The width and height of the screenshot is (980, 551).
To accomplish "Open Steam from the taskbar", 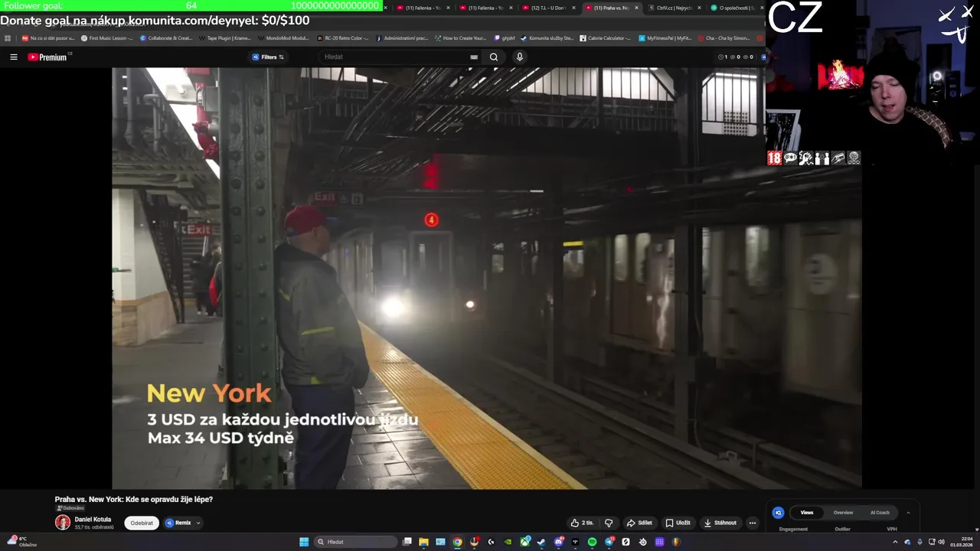I will [x=541, y=542].
